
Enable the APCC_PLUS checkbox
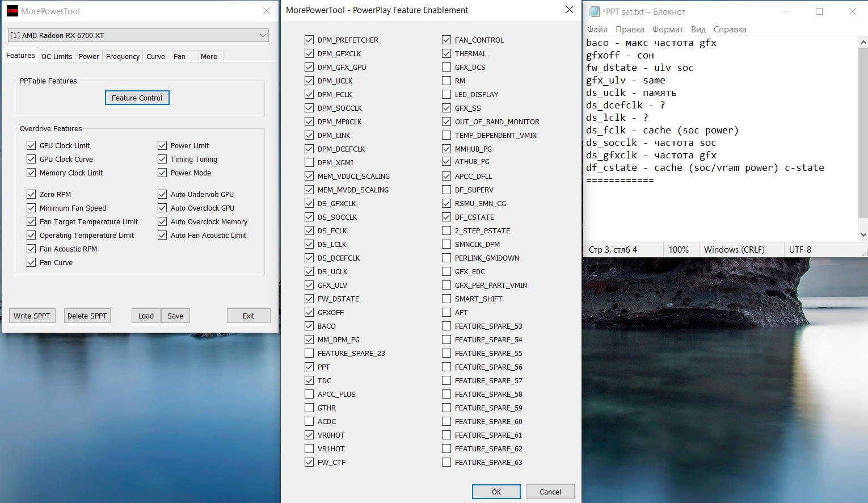click(x=309, y=394)
